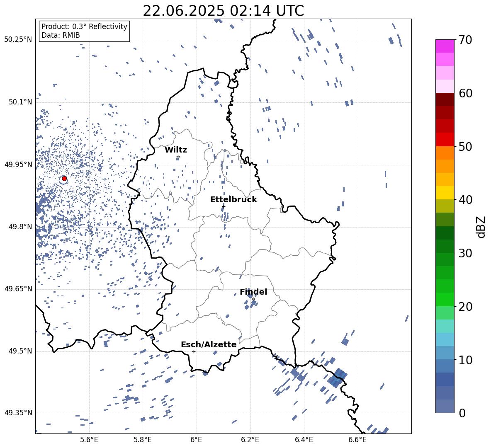Screen dimensions: 491x448
Task: Click the 60 tick on colorbar
Action: 465,93
